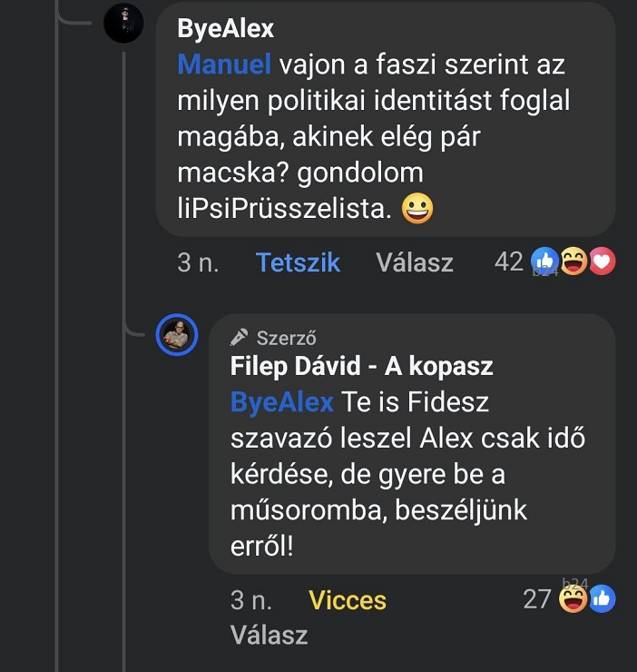This screenshot has height=672, width=637.
Task: Open Filep Dávid - A kopasz profile name
Action: pos(361,367)
